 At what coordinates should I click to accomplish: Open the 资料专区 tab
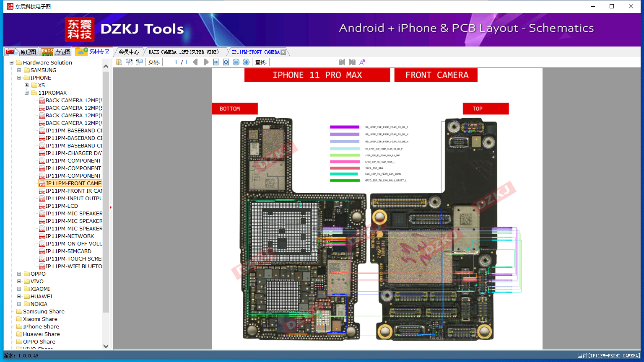[x=92, y=52]
